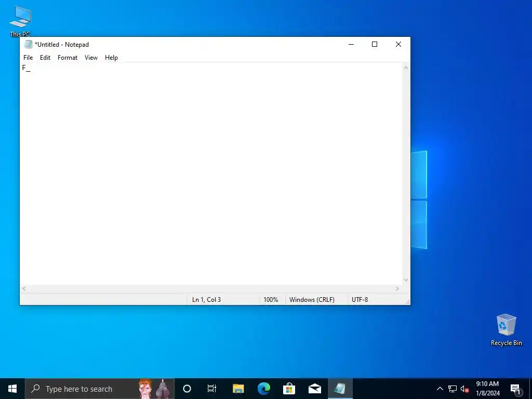Click 'Windows (CRLF)' in status bar
This screenshot has height=399, width=532.
point(312,300)
